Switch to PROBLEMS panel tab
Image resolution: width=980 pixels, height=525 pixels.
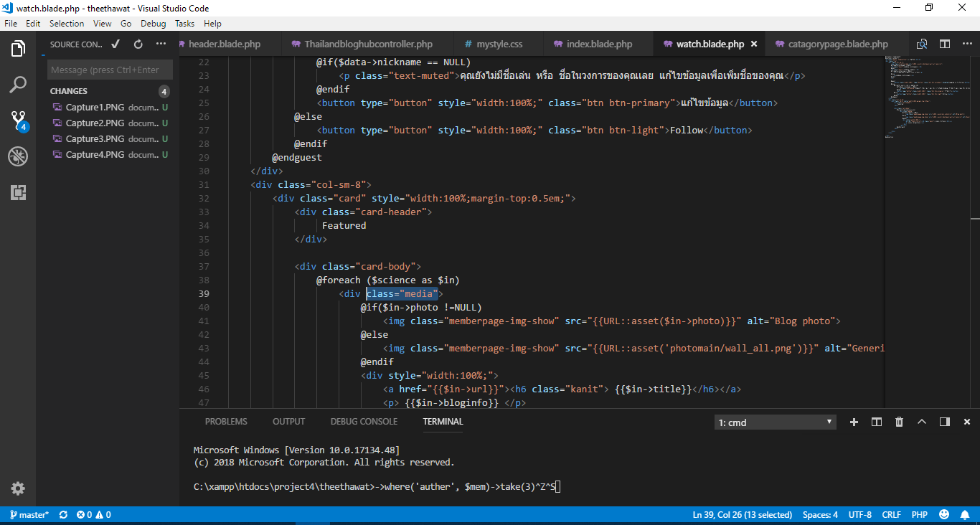pos(226,422)
